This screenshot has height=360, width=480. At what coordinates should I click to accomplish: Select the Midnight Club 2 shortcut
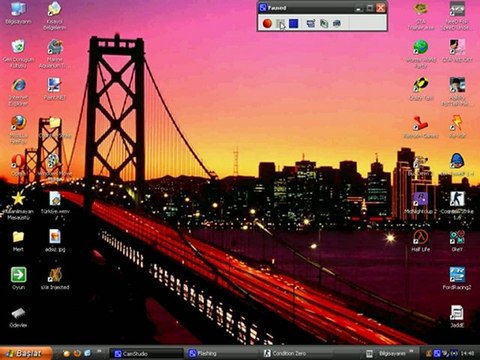point(421,203)
